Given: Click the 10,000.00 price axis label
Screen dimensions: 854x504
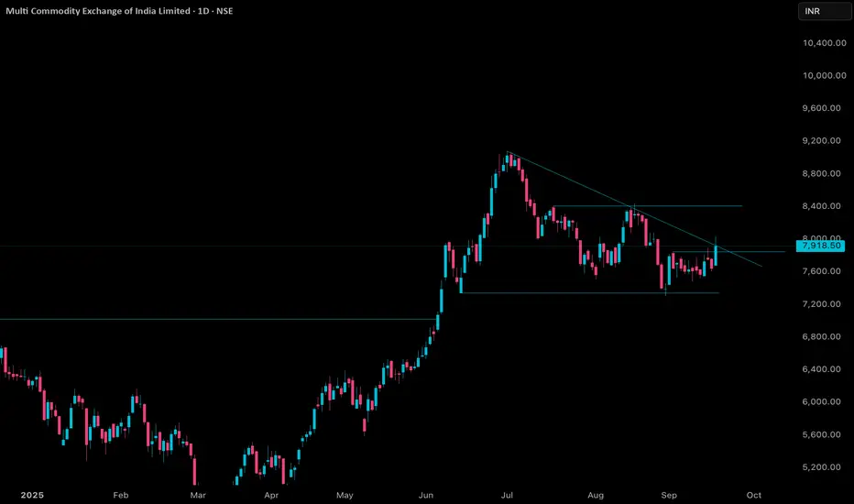Looking at the screenshot, I should pyautogui.click(x=824, y=76).
